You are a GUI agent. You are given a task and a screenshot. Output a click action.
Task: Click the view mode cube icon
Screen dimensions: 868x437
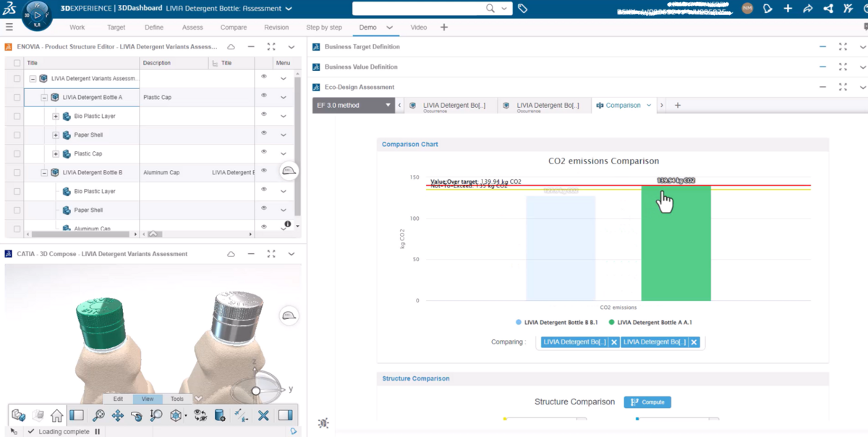point(176,415)
